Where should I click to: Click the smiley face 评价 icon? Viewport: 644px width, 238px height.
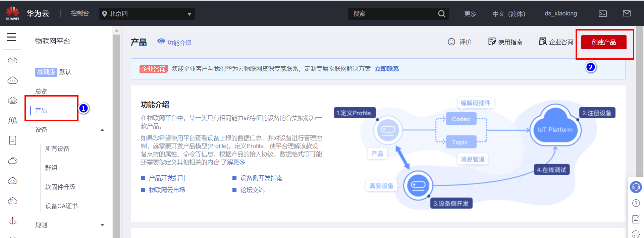point(451,42)
